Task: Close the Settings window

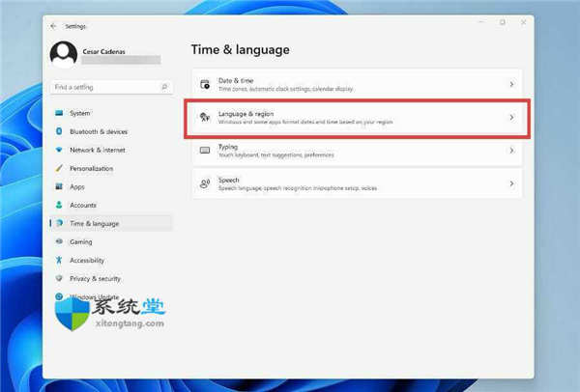Action: pos(523,22)
